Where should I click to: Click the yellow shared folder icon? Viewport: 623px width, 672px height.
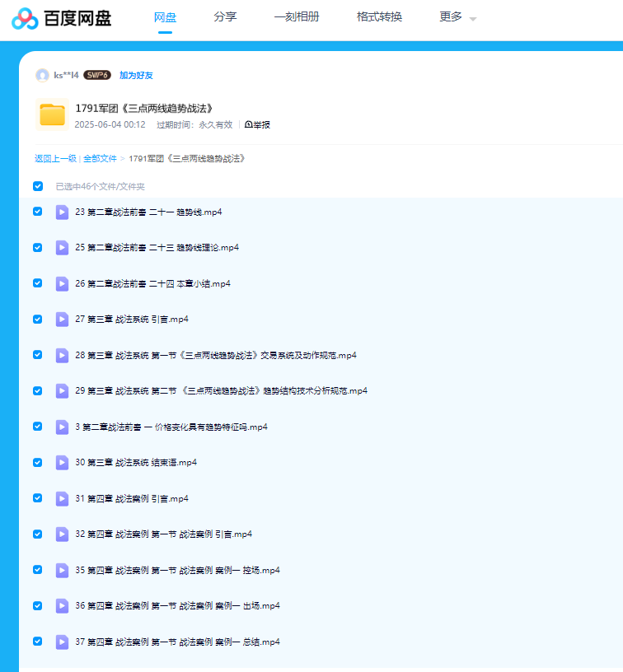point(52,115)
